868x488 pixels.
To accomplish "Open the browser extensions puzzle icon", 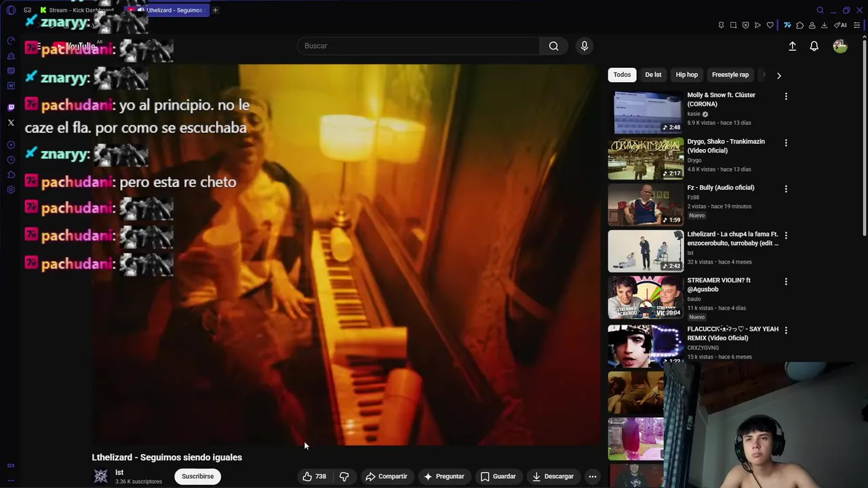I will (800, 25).
